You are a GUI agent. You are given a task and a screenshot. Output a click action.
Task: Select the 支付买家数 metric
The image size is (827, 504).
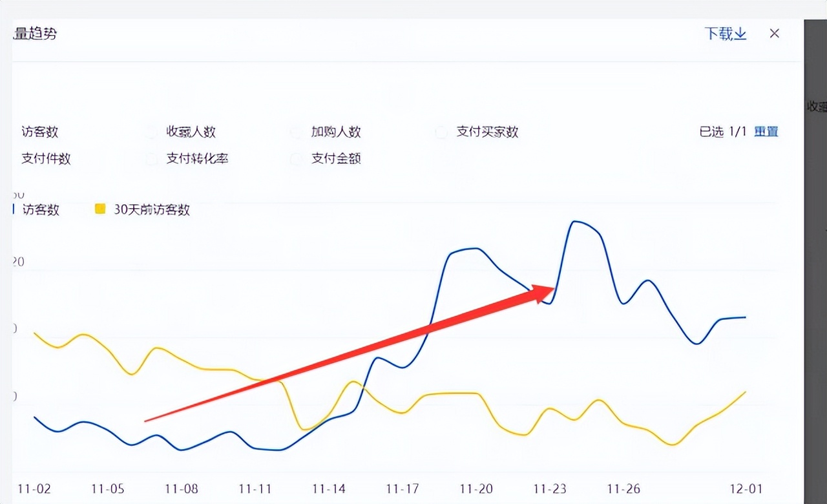click(441, 132)
